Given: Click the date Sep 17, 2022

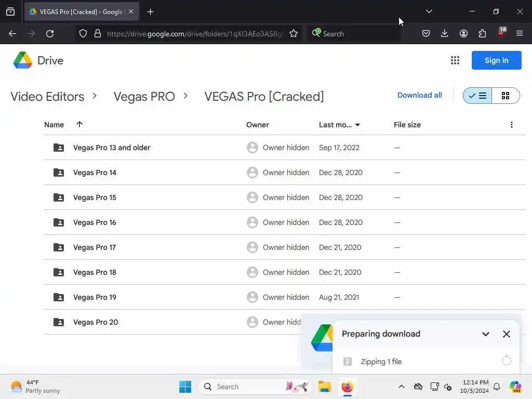Looking at the screenshot, I should 339,148.
